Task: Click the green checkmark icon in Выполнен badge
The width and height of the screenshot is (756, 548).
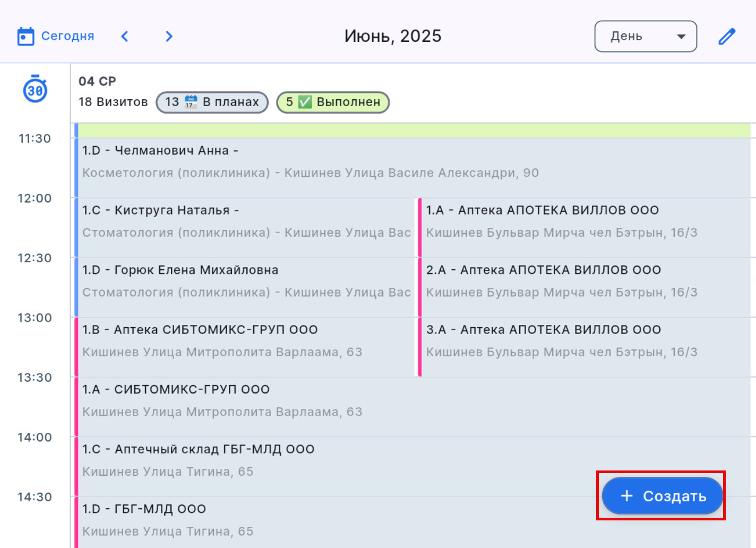Action: [x=303, y=102]
